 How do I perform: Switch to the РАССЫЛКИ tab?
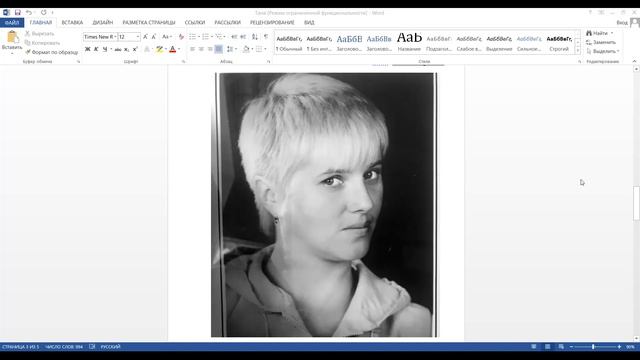point(227,22)
